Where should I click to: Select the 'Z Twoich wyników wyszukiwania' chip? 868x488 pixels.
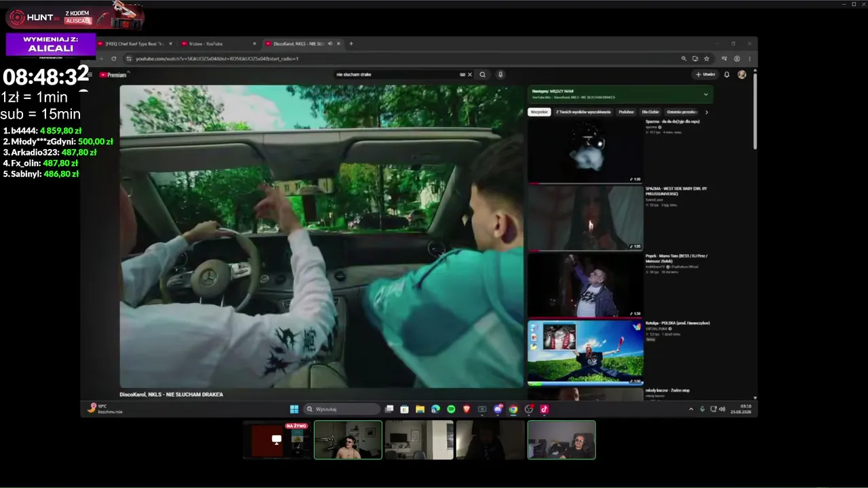[x=583, y=112]
